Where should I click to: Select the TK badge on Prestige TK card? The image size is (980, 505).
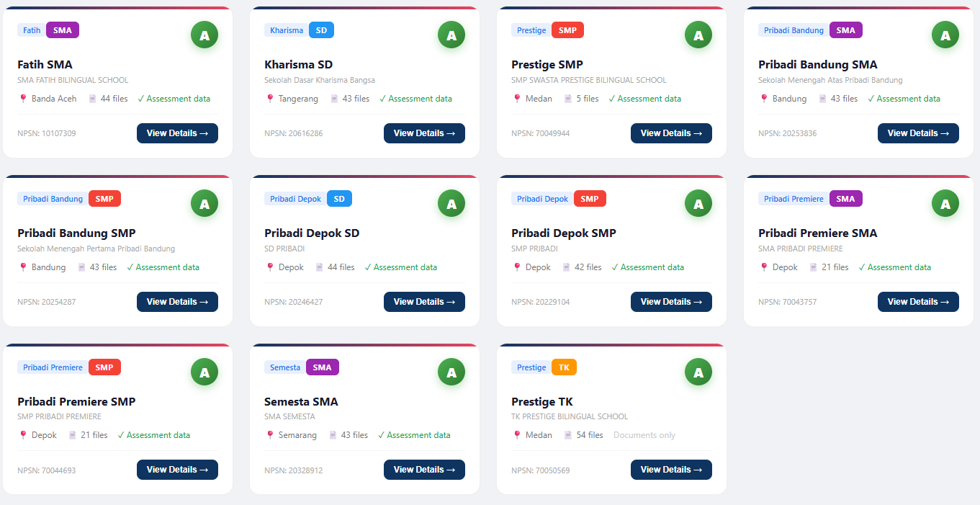click(x=564, y=367)
